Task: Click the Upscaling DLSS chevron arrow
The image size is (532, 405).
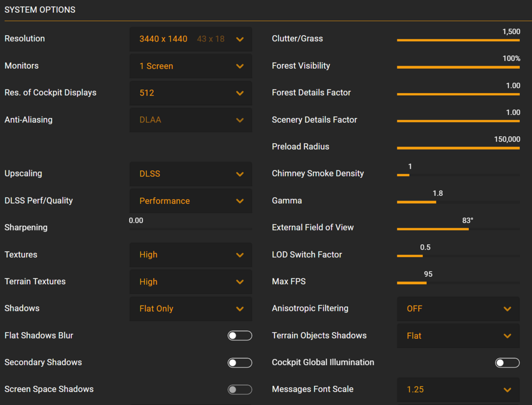Action: (240, 174)
